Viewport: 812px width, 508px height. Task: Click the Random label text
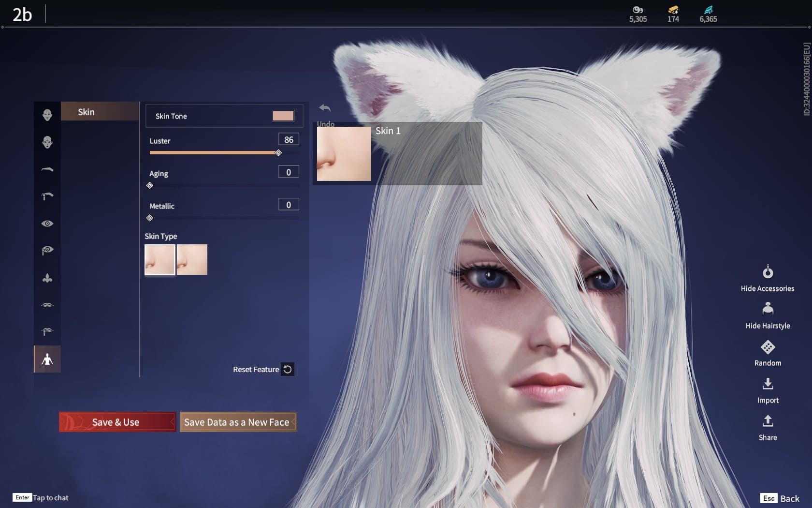(768, 363)
